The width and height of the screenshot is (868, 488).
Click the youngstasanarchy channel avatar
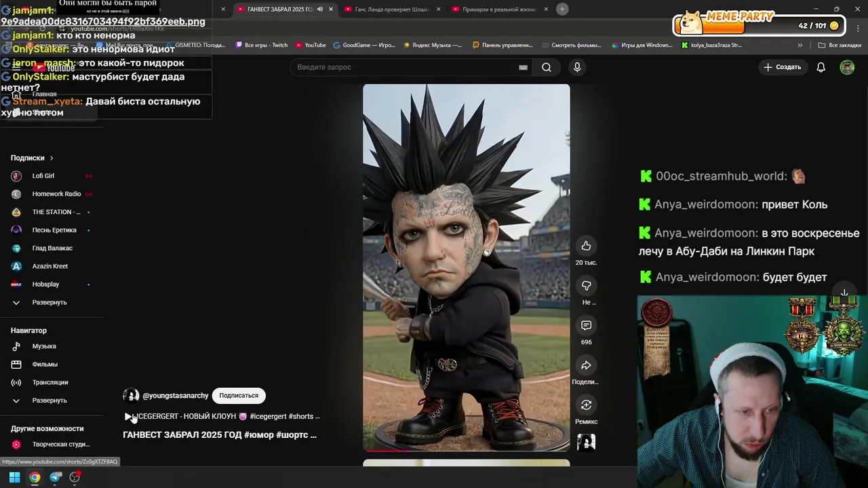pyautogui.click(x=131, y=395)
